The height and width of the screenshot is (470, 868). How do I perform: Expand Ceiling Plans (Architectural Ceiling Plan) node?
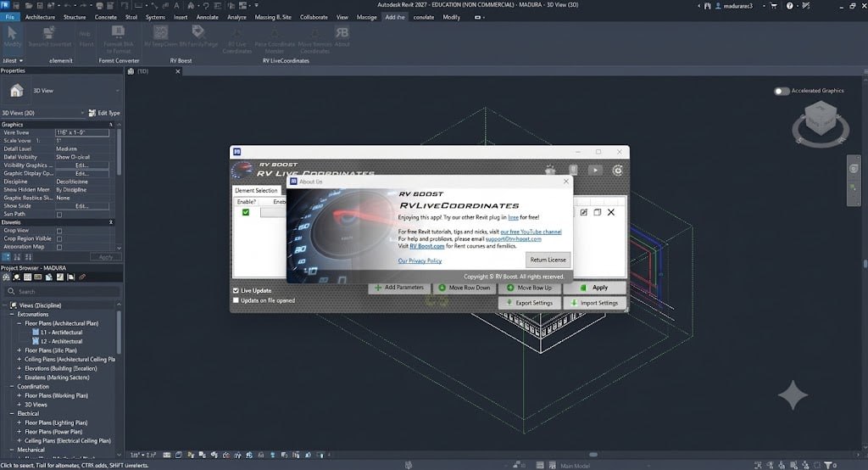pyautogui.click(x=19, y=359)
